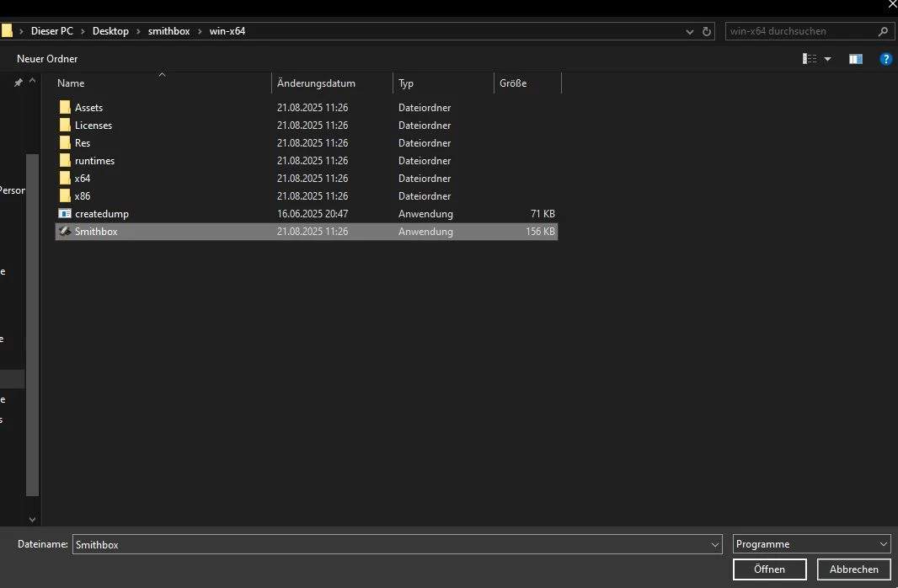The width and height of the screenshot is (898, 588).
Task: Select the smithbox breadcrumb entry
Action: pyautogui.click(x=168, y=31)
